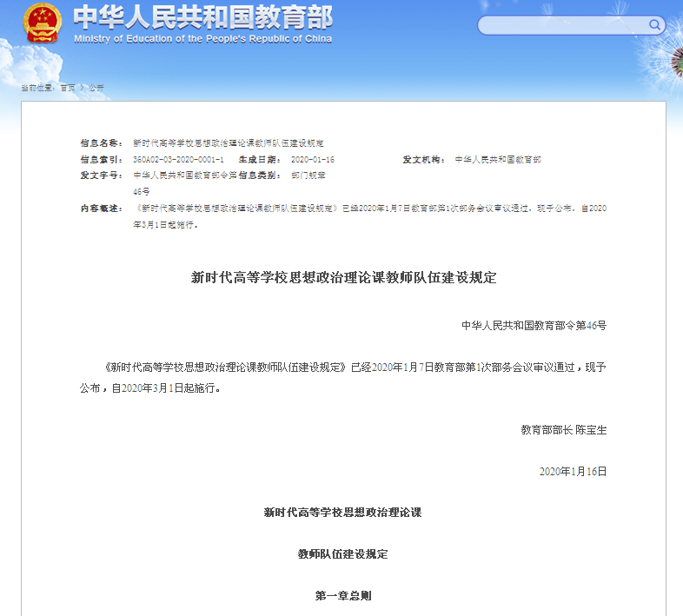Click the 教师队伍建设规定 subheading

pyautogui.click(x=342, y=554)
